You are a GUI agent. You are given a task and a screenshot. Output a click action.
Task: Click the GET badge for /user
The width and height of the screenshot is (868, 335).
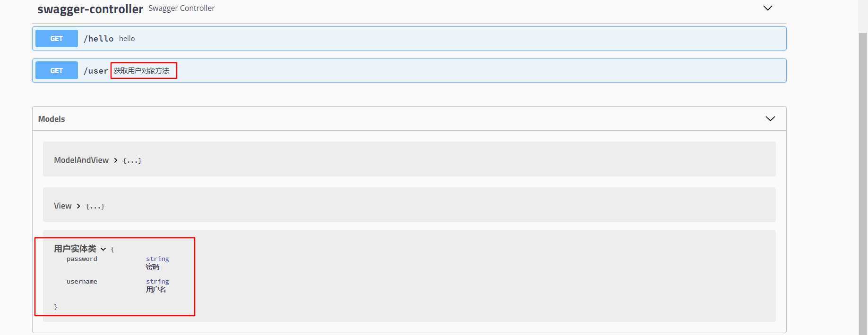point(57,71)
